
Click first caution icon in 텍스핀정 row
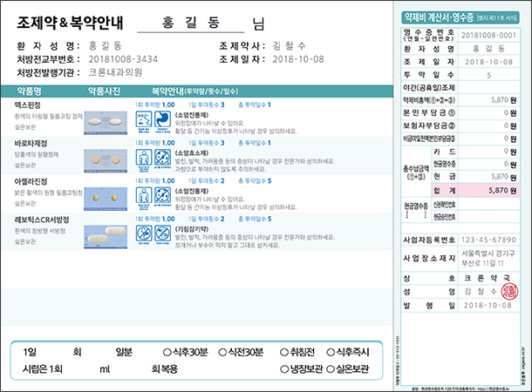[143, 120]
